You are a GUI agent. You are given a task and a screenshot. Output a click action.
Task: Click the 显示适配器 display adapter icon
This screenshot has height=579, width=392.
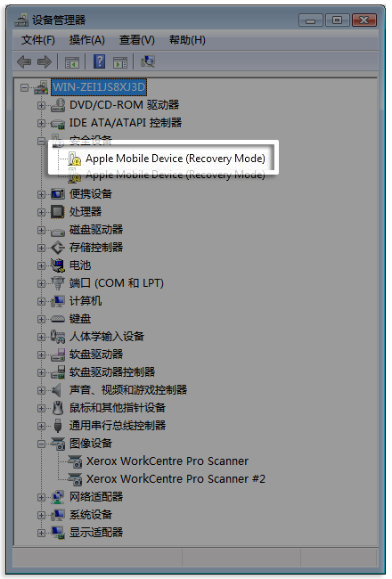[58, 533]
